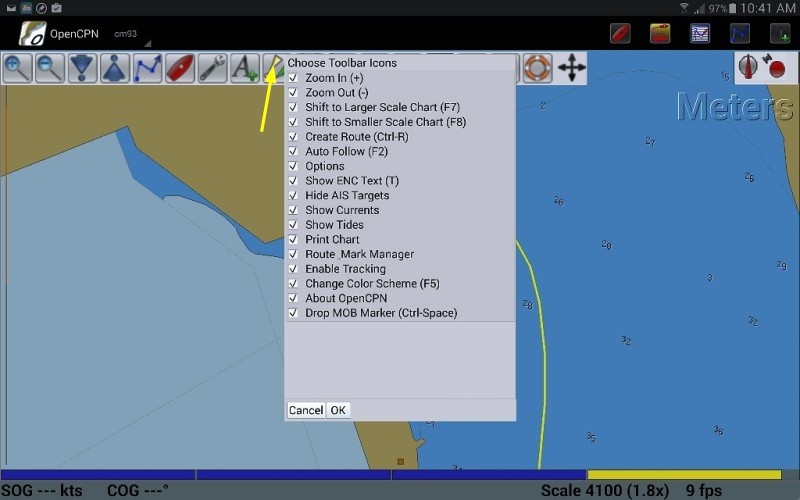The height and width of the screenshot is (500, 800).
Task: Click the 9 fps status text
Action: click(704, 491)
